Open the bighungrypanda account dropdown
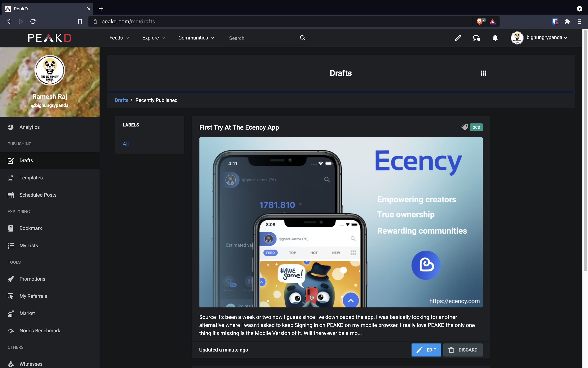The image size is (588, 368). click(539, 38)
